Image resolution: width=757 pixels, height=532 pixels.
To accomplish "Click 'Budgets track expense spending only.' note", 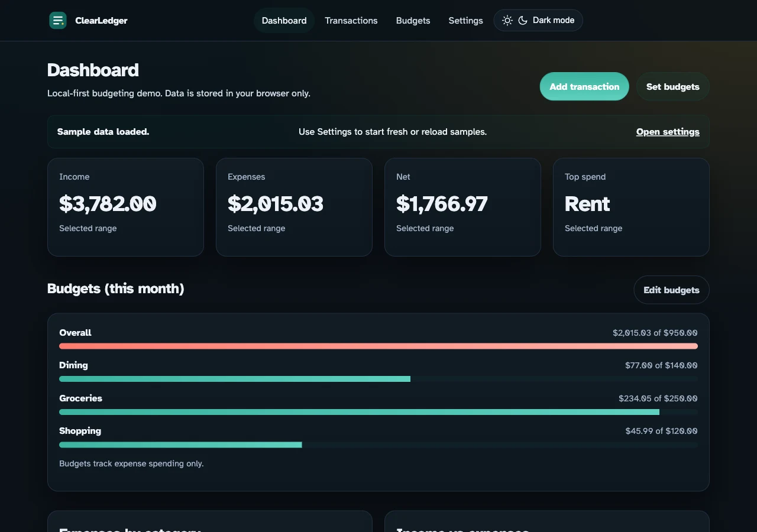I will (x=131, y=464).
